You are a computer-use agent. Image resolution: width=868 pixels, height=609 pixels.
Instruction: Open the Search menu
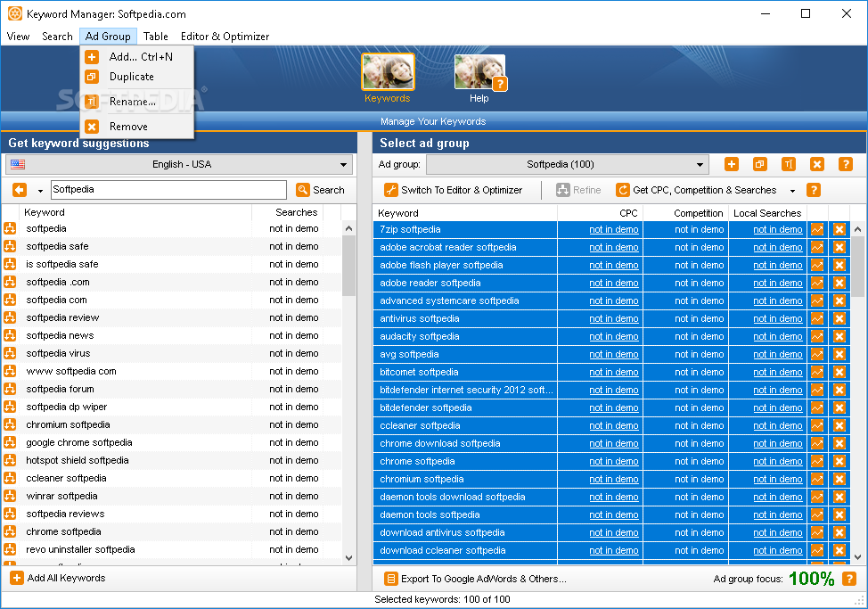(x=57, y=37)
